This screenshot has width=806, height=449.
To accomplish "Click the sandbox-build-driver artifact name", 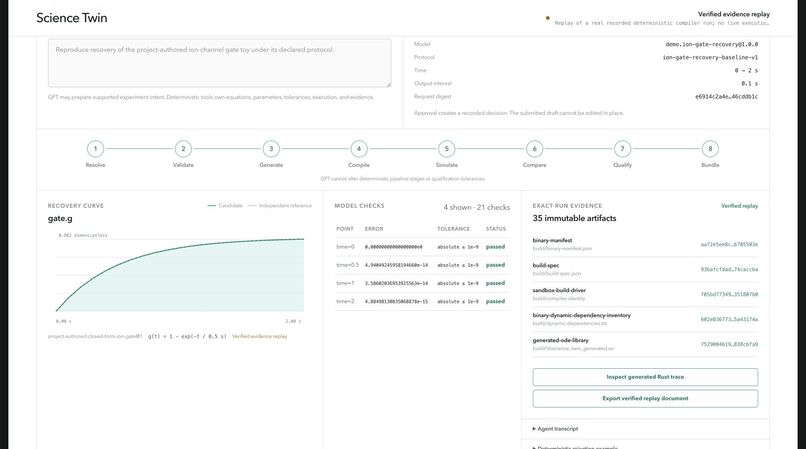I will [x=559, y=290].
